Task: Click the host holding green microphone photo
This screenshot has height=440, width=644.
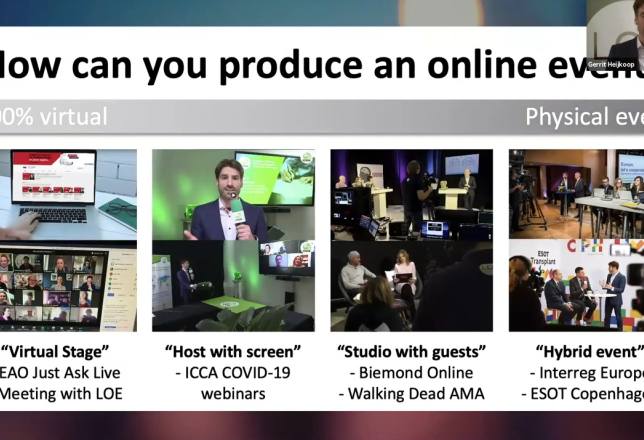Action: tap(233, 195)
